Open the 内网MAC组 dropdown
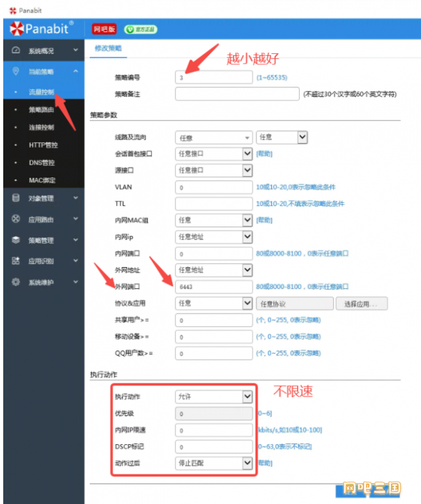Image resolution: width=421 pixels, height=504 pixels. pos(214,220)
